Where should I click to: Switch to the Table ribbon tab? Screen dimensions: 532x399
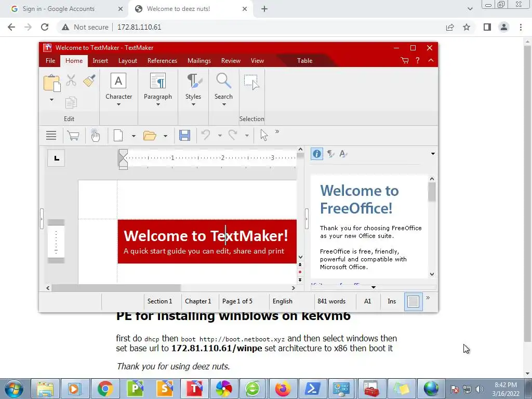pos(304,61)
